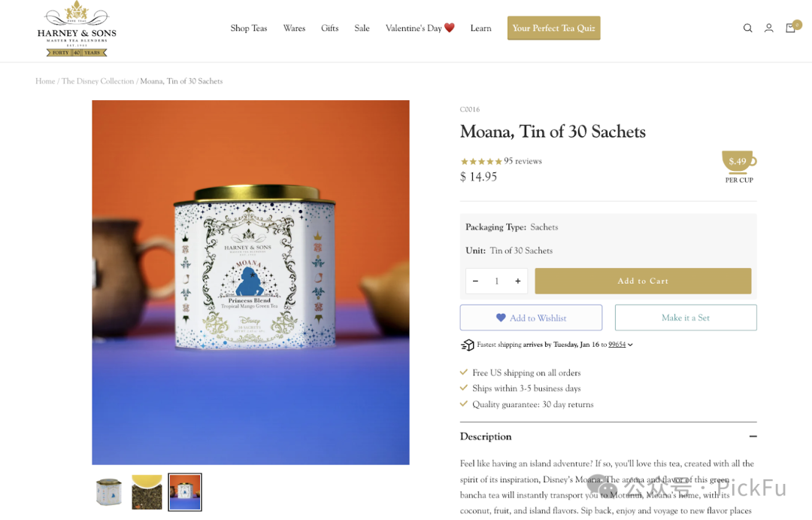Click the search magnifier icon

click(747, 29)
